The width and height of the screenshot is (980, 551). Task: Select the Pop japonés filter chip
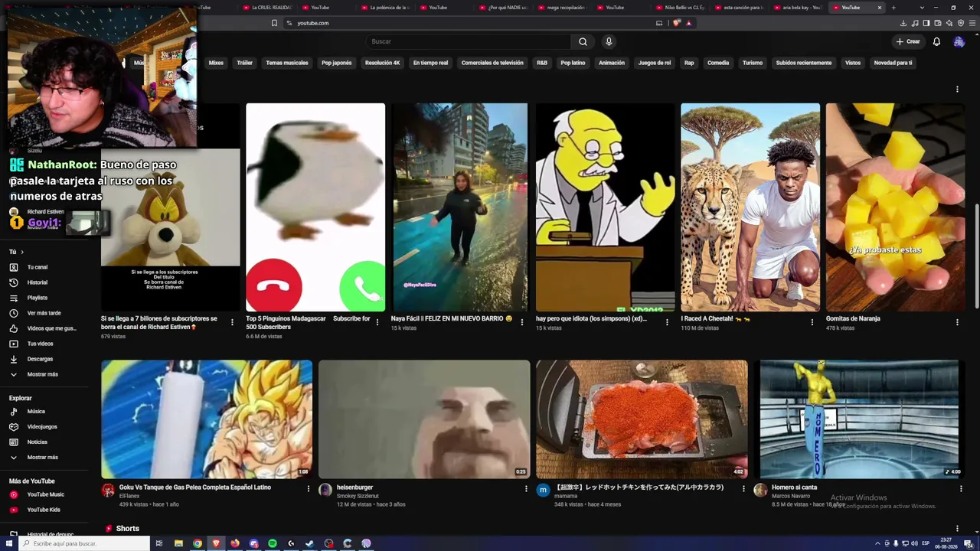[337, 63]
